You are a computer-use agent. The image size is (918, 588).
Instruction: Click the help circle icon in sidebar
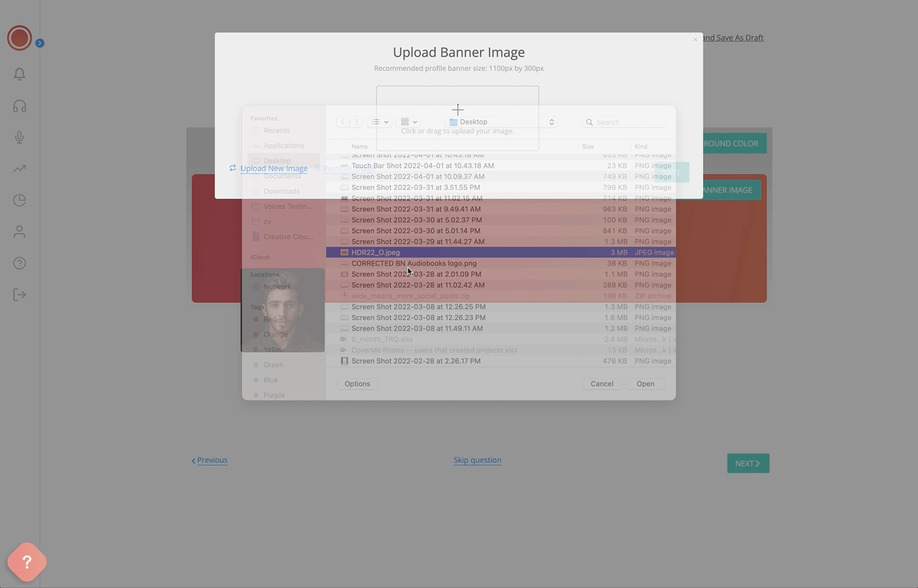coord(20,263)
